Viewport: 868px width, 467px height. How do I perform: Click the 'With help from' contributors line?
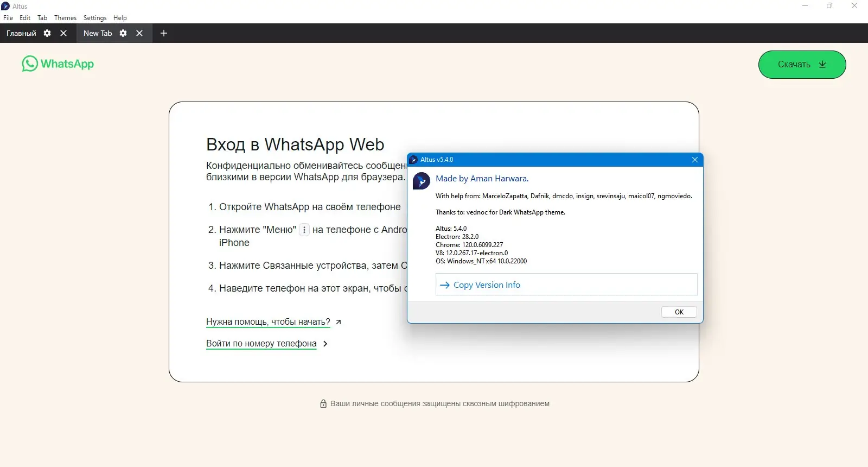pyautogui.click(x=564, y=196)
